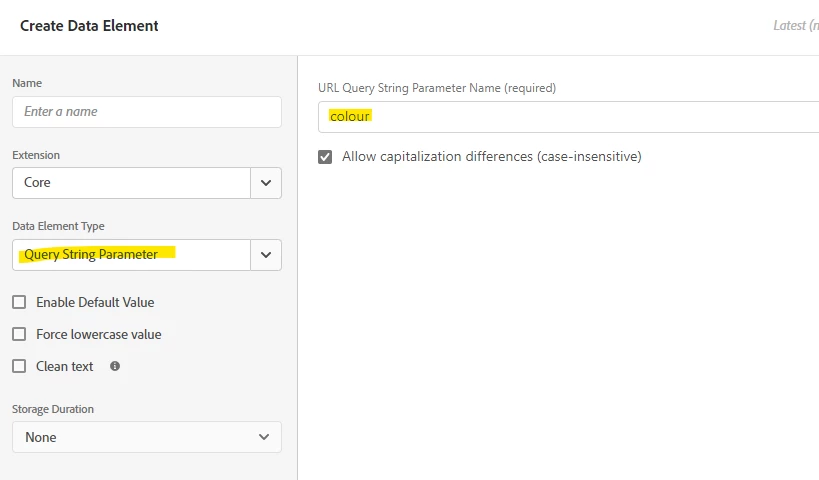Open the Storage Duration dropdown showing None
The height and width of the screenshot is (480, 819).
point(147,437)
